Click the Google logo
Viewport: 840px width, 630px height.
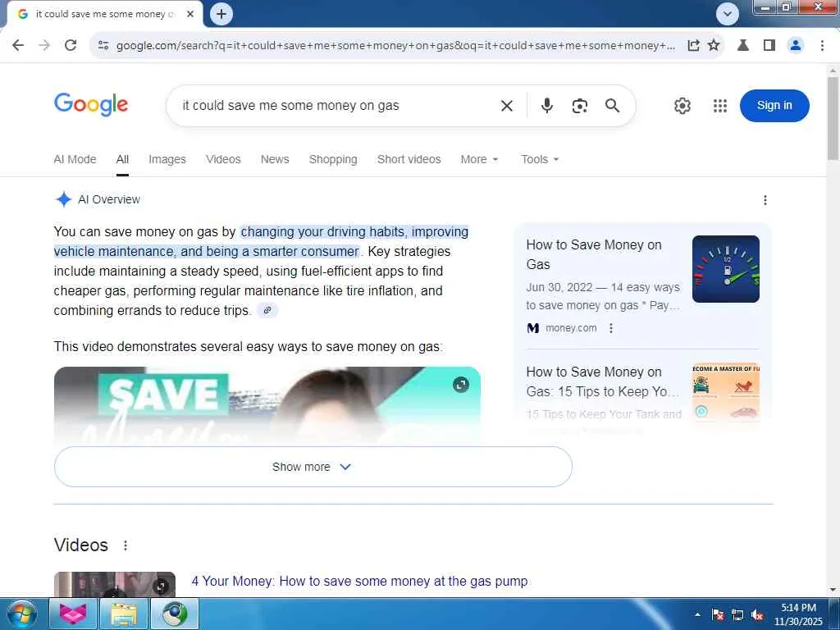click(91, 104)
